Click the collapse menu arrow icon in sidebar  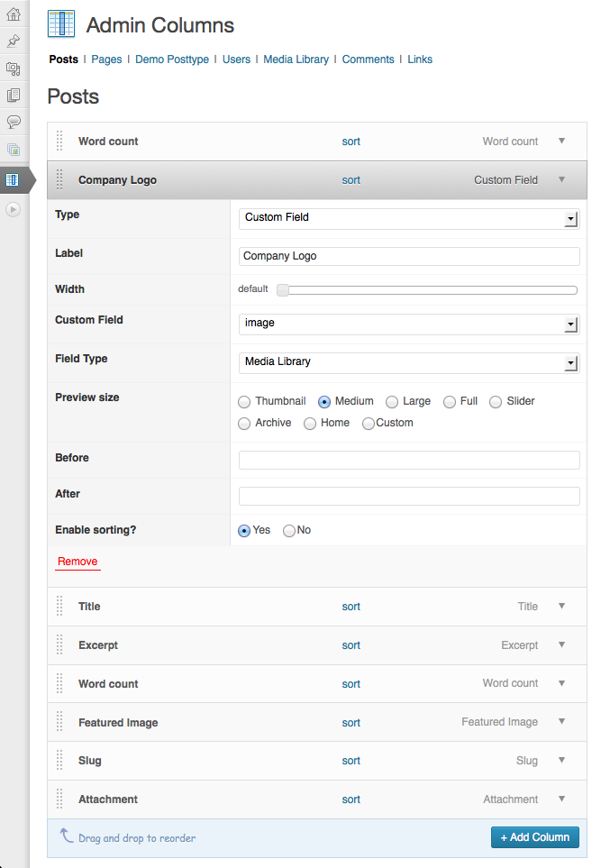click(14, 209)
